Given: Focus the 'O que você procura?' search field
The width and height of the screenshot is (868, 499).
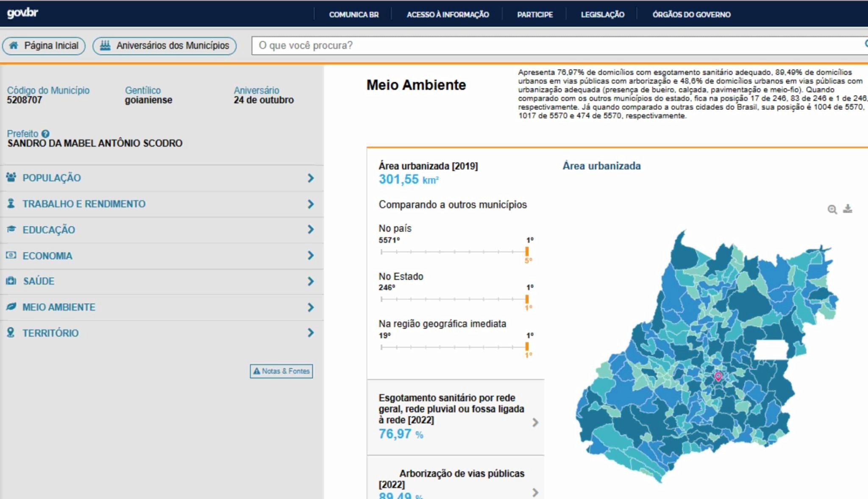Looking at the screenshot, I should click(559, 45).
